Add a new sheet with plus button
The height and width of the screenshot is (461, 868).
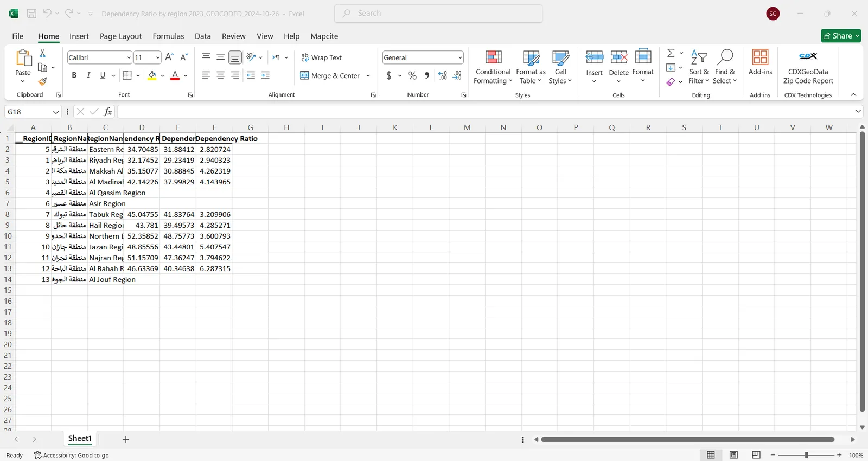coord(126,439)
